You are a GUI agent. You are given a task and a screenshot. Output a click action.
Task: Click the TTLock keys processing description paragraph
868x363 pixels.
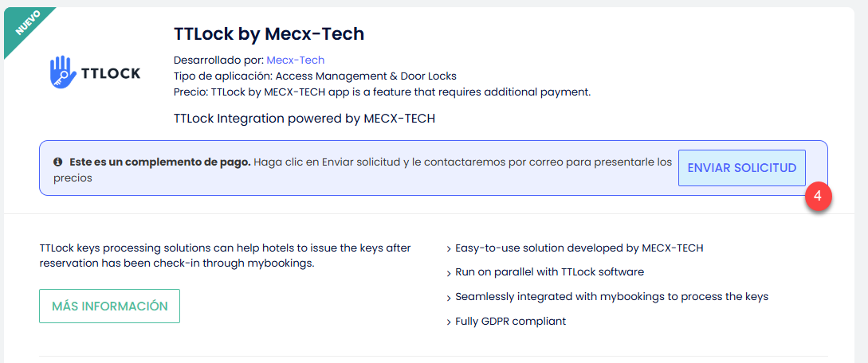225,256
